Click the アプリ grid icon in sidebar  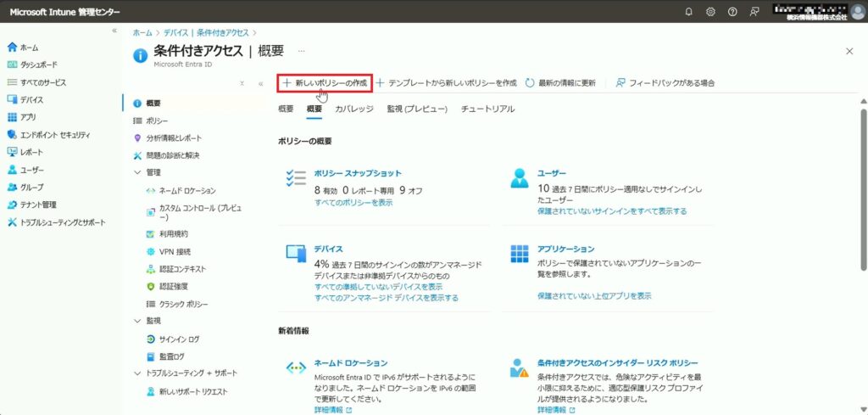(13, 117)
